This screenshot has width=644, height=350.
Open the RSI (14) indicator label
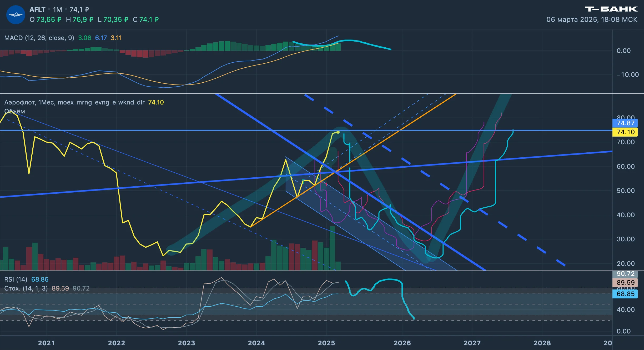(16, 279)
